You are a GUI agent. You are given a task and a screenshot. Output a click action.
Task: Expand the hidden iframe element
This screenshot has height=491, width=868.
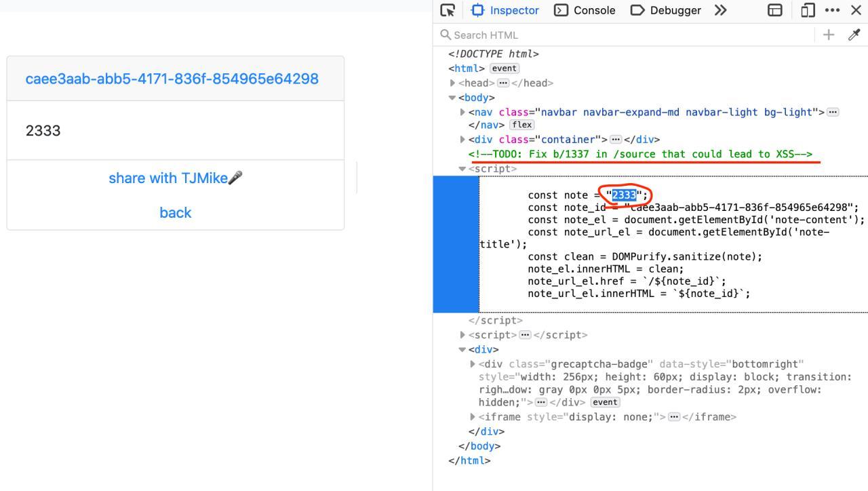pos(473,416)
